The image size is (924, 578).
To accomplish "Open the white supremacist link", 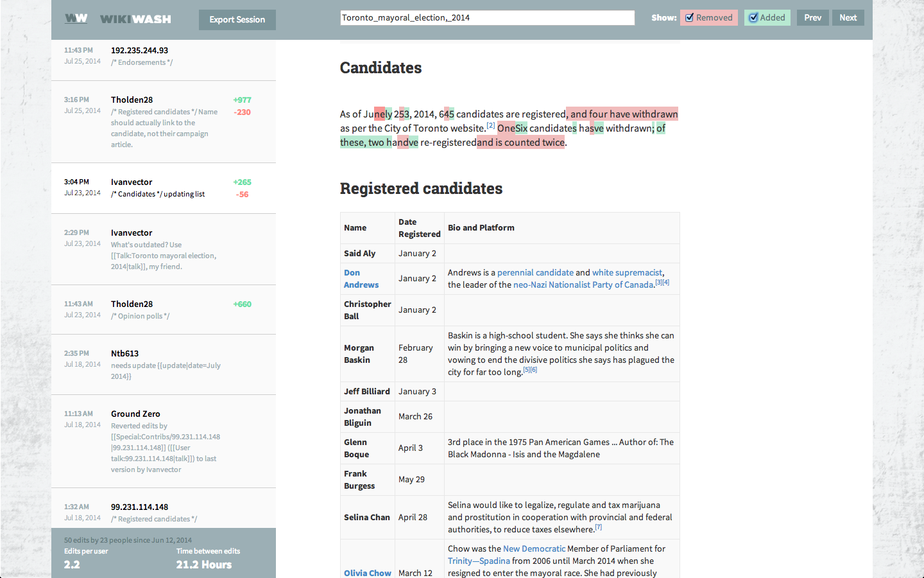I will (x=627, y=272).
